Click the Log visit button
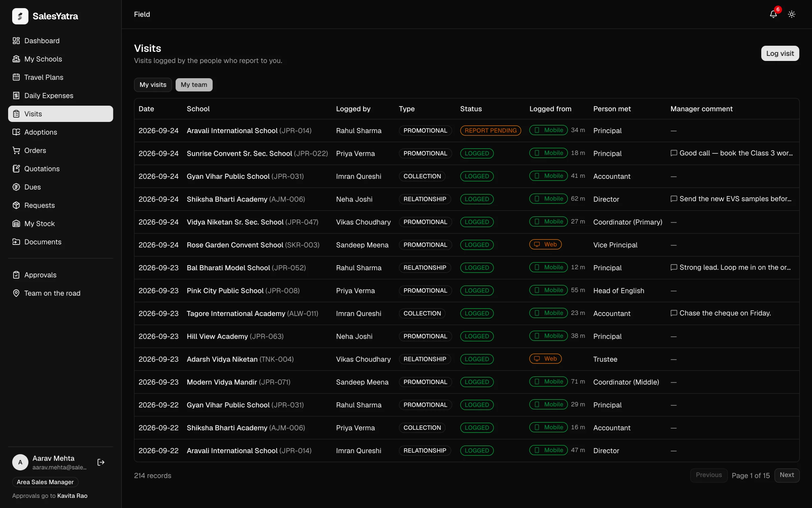This screenshot has width=812, height=508. (x=780, y=54)
